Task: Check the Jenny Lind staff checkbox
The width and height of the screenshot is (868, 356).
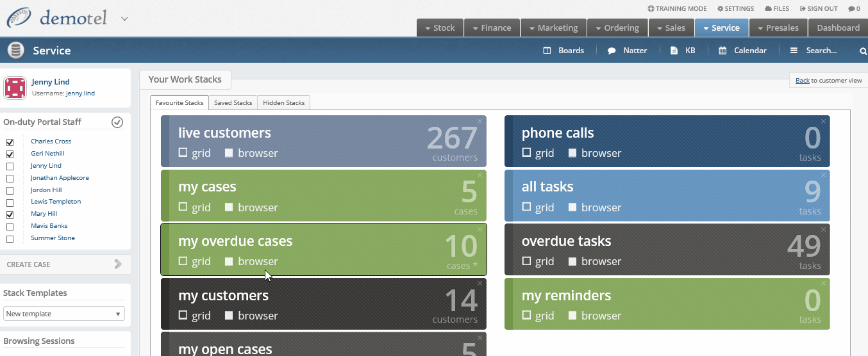Action: 10,166
